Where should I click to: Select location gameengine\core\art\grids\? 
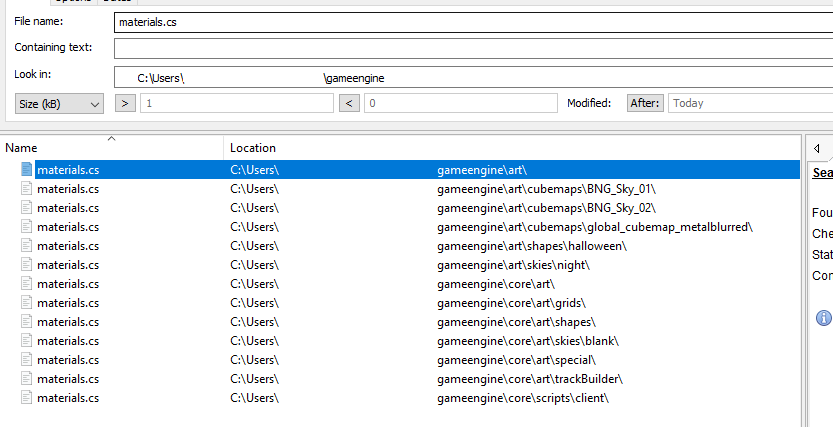(x=511, y=303)
